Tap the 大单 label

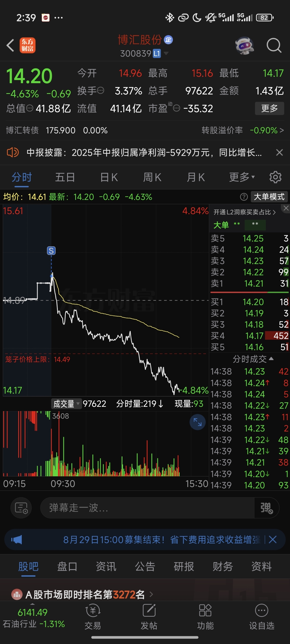pyautogui.click(x=221, y=225)
